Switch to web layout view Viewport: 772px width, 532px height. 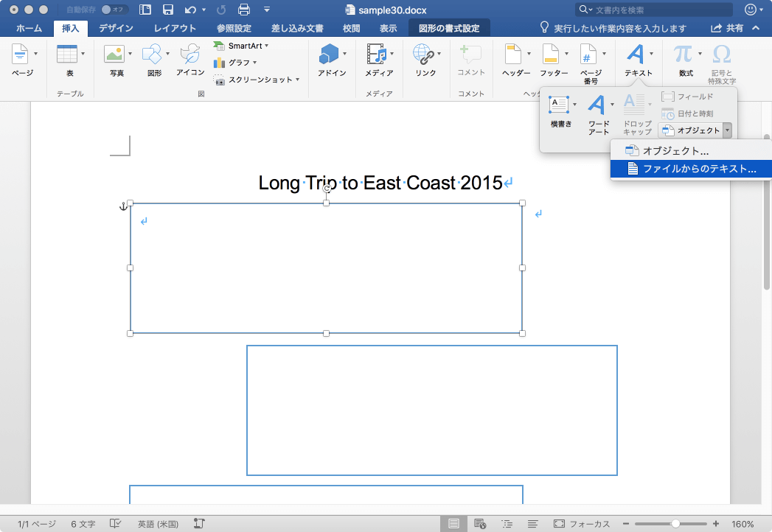coord(480,524)
